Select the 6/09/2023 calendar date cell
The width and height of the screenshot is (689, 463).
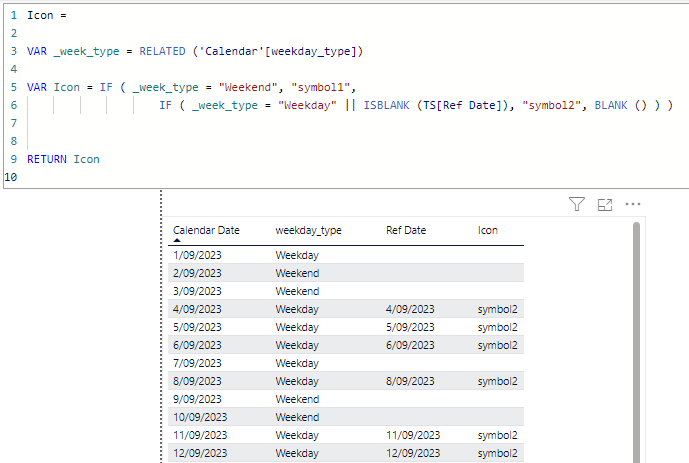pyautogui.click(x=197, y=345)
